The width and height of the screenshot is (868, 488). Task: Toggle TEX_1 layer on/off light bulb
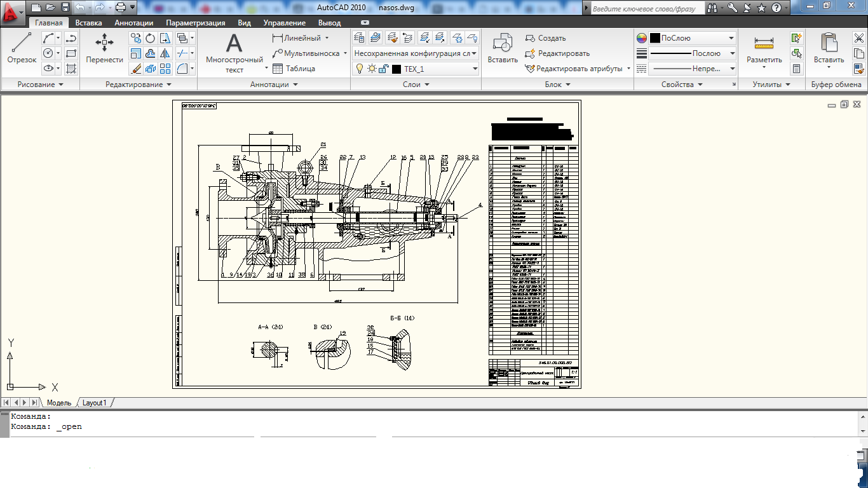point(360,69)
